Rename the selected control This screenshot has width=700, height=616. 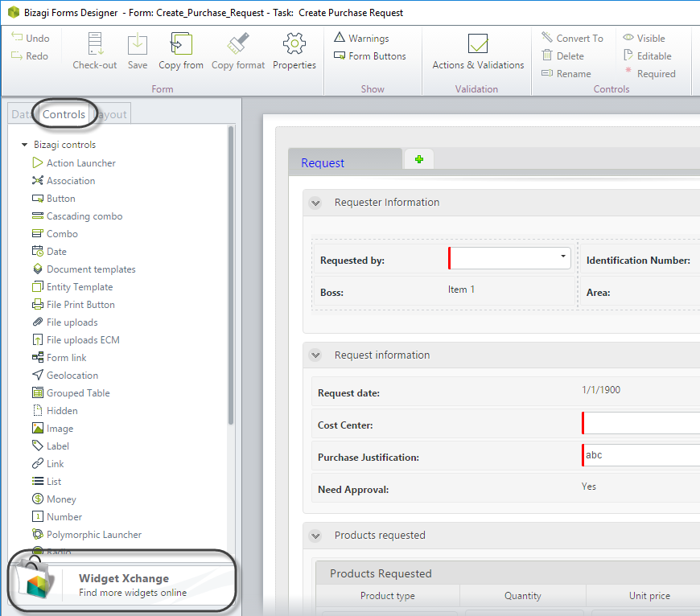point(566,74)
